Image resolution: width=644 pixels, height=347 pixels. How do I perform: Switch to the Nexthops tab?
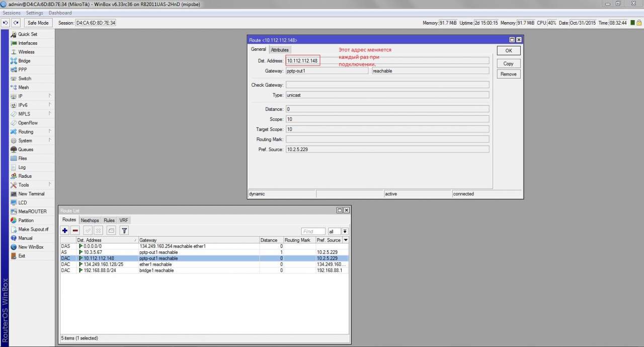tap(90, 220)
